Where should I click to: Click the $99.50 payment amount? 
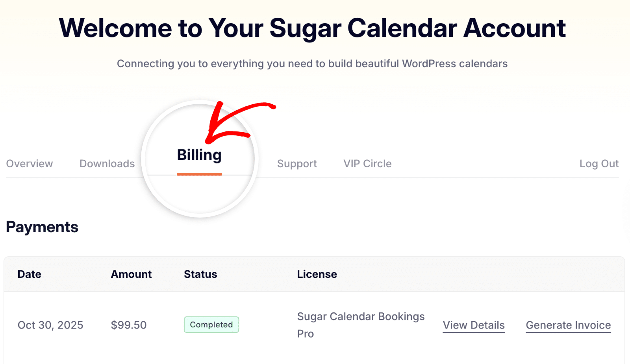[128, 325]
